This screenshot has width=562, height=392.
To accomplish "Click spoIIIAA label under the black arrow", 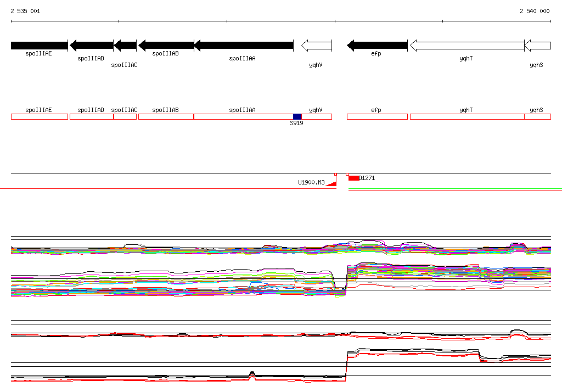I will point(242,58).
